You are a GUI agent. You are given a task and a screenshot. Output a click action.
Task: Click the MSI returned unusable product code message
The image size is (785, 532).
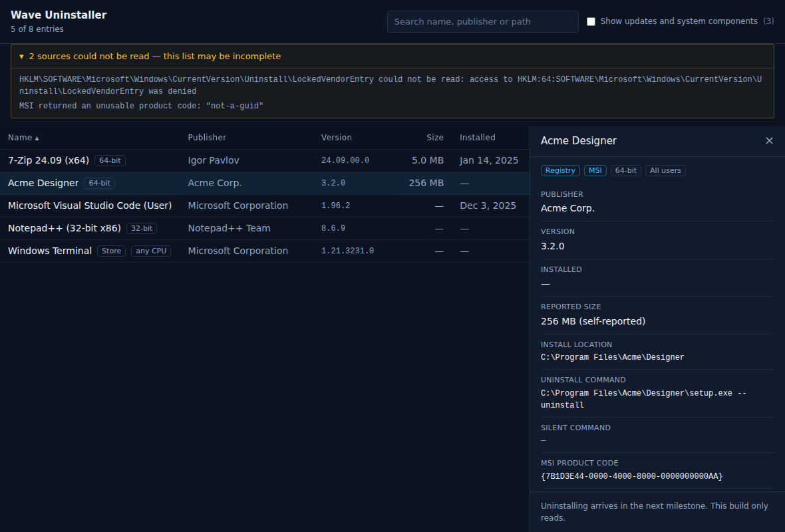click(x=141, y=106)
